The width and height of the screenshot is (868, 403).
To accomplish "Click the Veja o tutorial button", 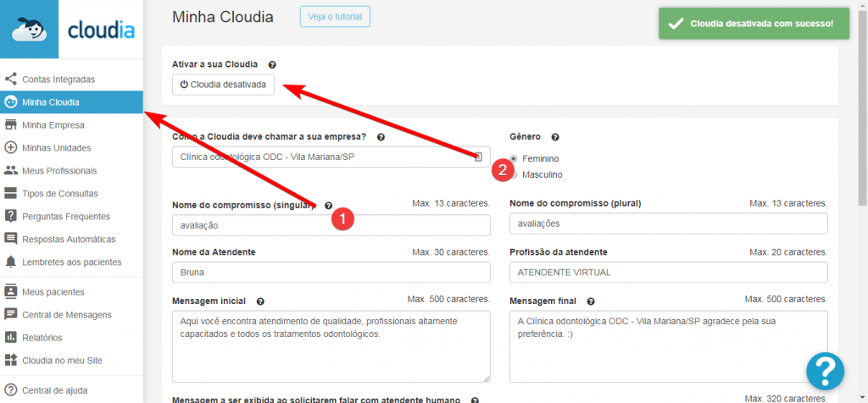I will (x=335, y=17).
